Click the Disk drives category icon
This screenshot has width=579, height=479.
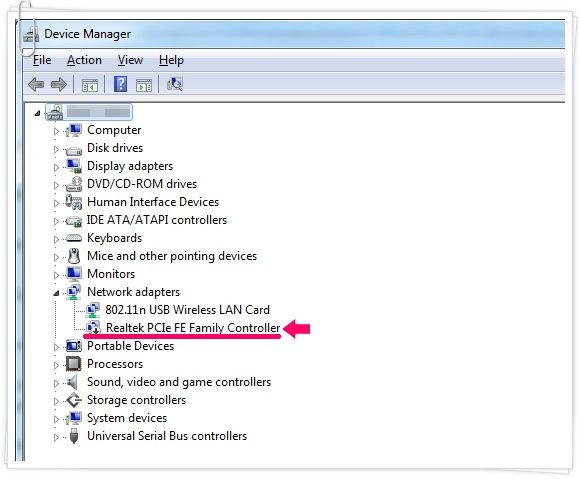[73, 150]
